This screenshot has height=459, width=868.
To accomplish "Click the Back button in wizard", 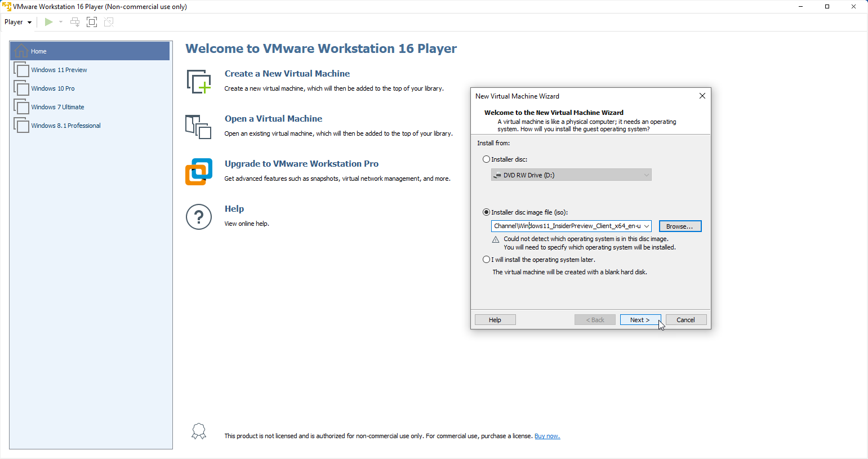I will pos(595,320).
